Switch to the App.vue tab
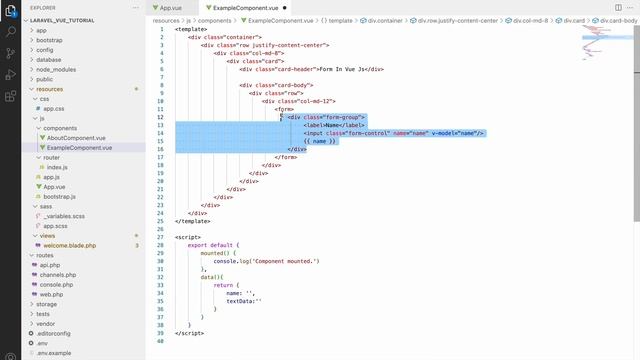Viewport: 640px width, 360px height. [x=171, y=8]
